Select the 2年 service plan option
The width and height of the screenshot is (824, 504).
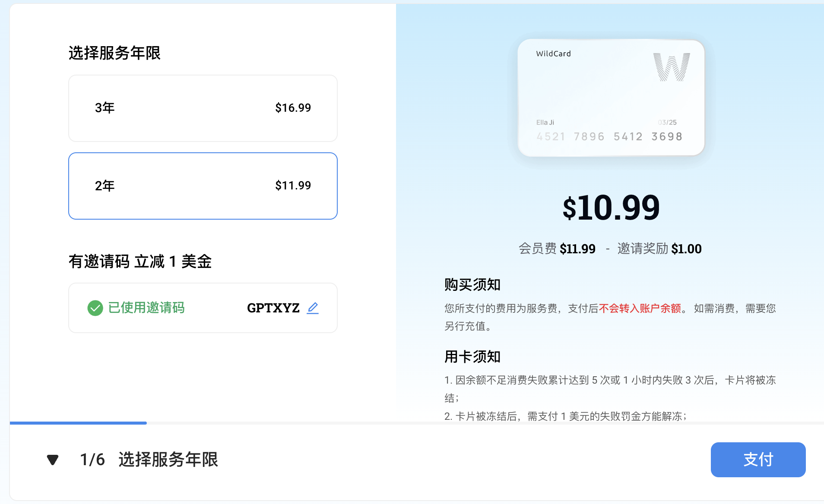point(203,186)
